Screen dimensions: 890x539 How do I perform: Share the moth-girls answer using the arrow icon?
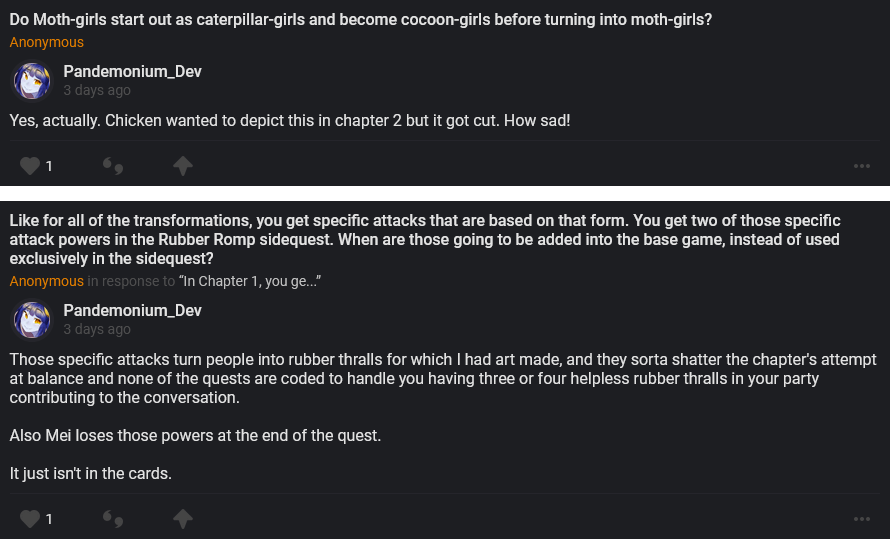(182, 166)
